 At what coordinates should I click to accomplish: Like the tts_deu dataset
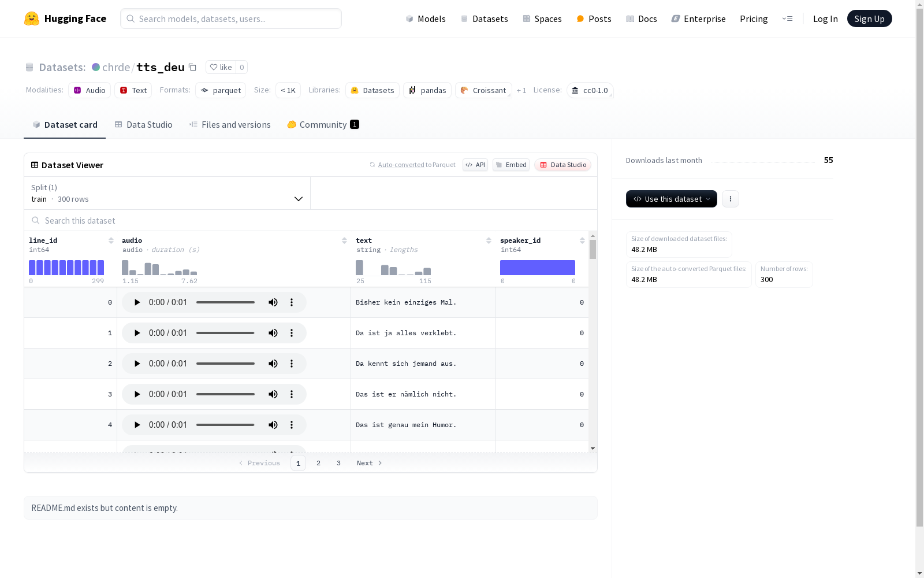pyautogui.click(x=221, y=67)
